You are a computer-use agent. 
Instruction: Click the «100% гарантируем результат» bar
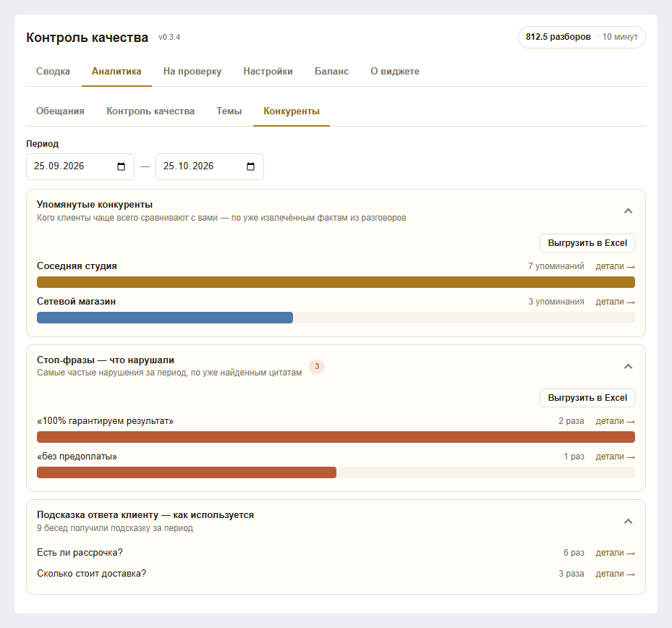336,437
